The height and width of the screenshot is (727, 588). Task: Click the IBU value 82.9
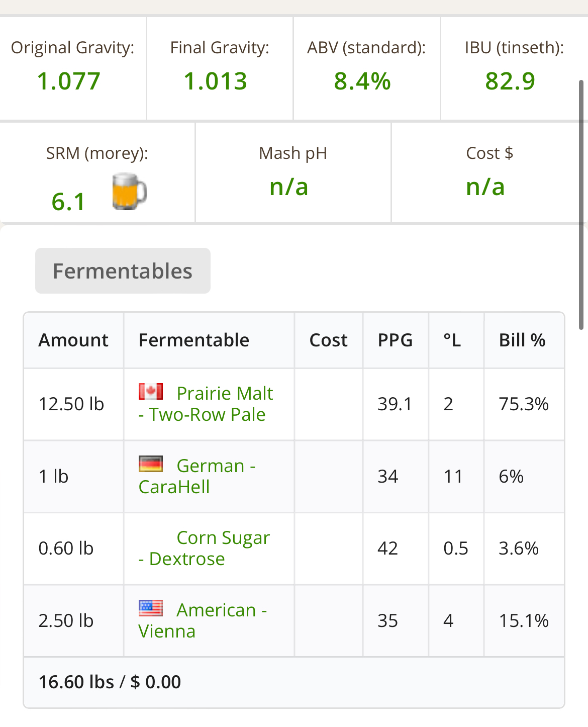(x=510, y=81)
